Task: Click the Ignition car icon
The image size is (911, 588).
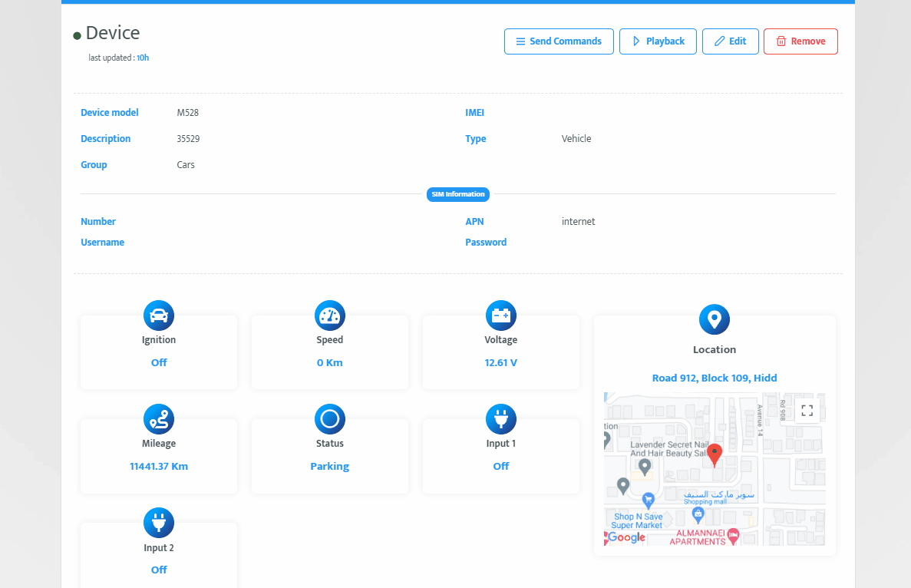Action: [159, 315]
